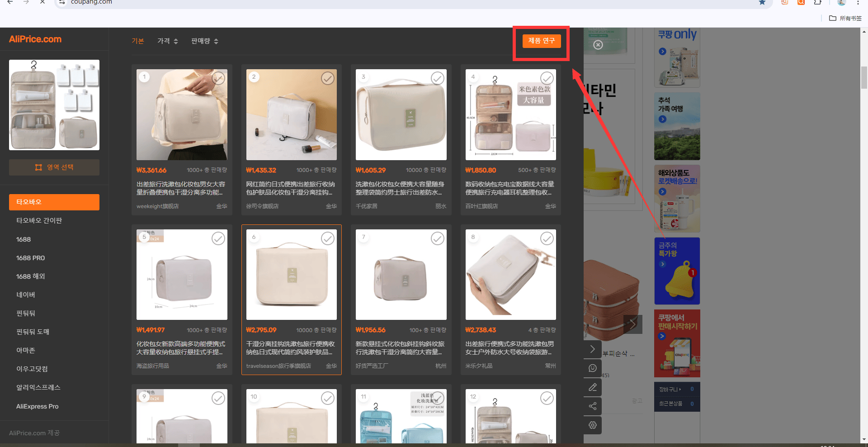The height and width of the screenshot is (447, 868).
Task: Click the page vertical scrollbar thumb
Action: 864,78
